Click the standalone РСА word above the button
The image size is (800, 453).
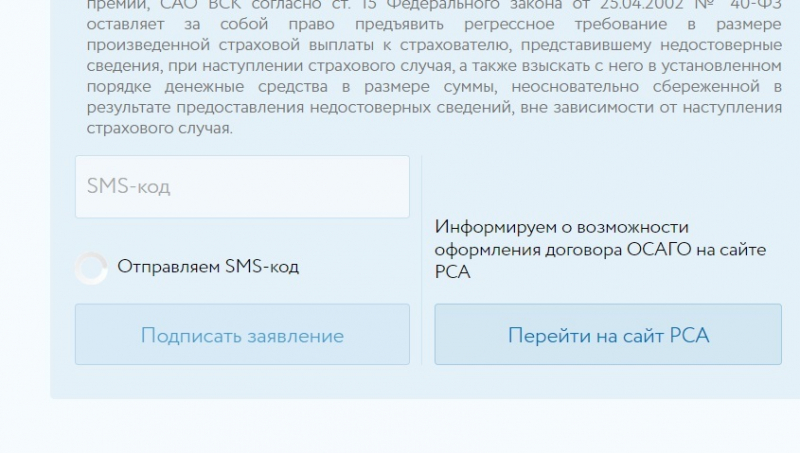pos(452,271)
